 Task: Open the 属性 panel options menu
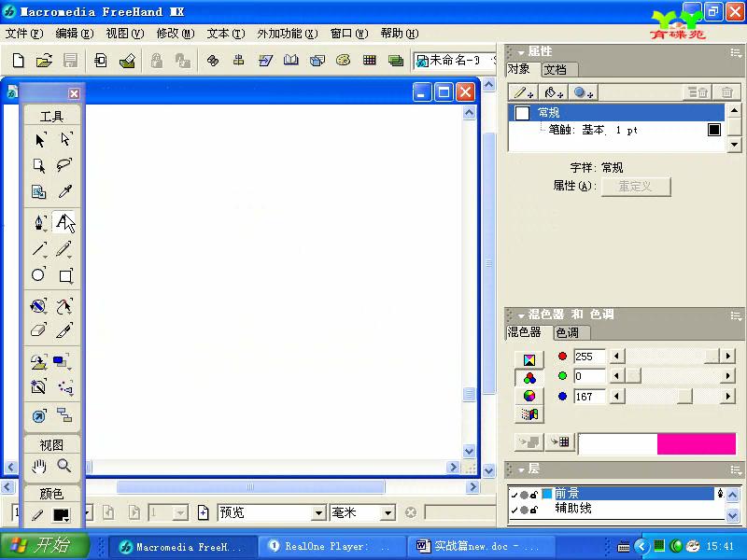click(x=736, y=52)
